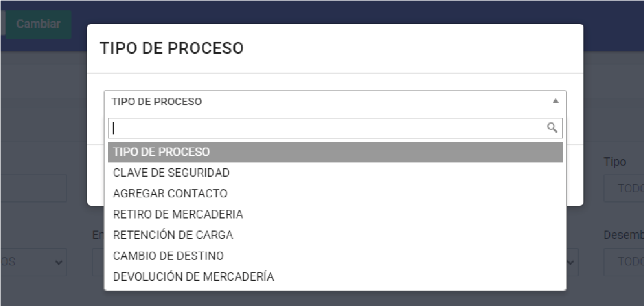644x306 pixels.
Task: Click the magnifier icon in the search box
Action: [552, 128]
